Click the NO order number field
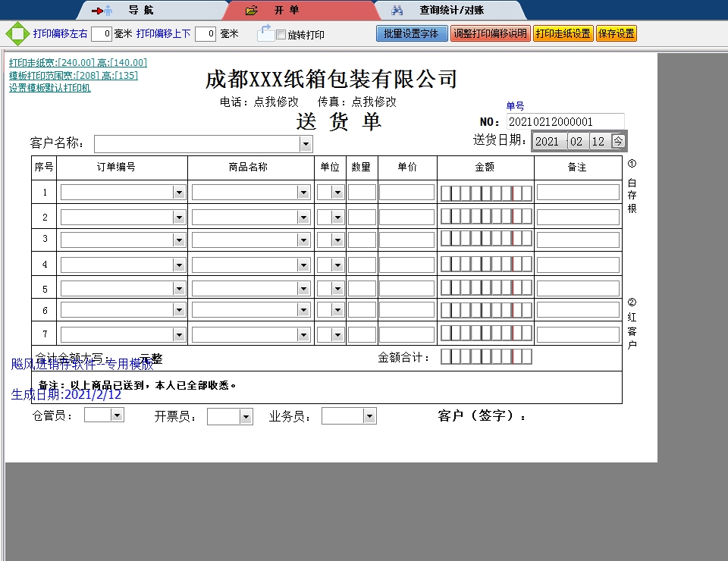The image size is (728, 561). coord(565,121)
